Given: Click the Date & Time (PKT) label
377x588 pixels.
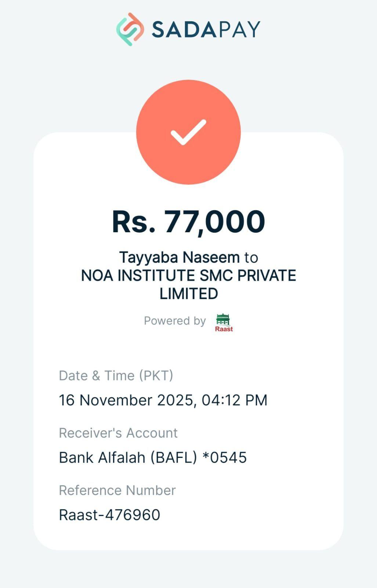Looking at the screenshot, I should (116, 376).
